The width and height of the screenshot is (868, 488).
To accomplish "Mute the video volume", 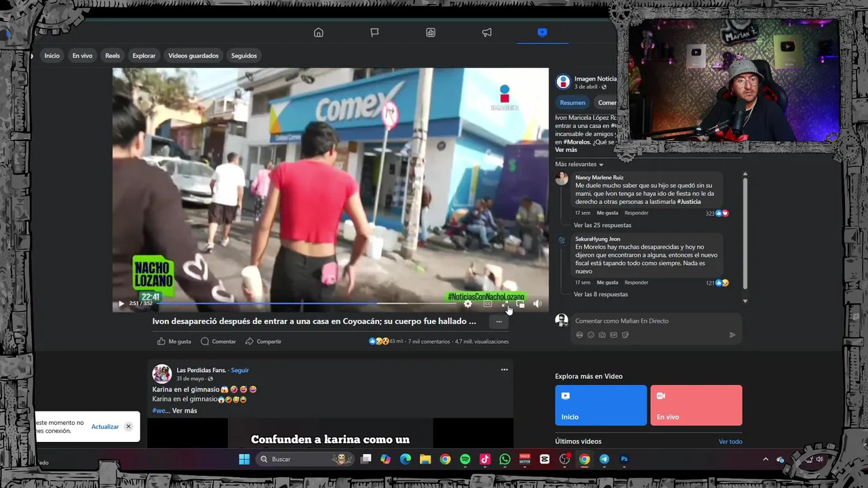I will coord(537,304).
